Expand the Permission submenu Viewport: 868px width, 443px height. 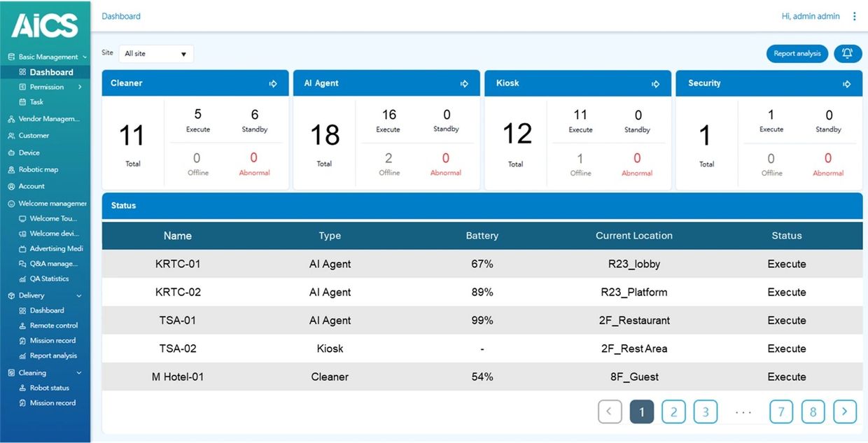tap(80, 87)
